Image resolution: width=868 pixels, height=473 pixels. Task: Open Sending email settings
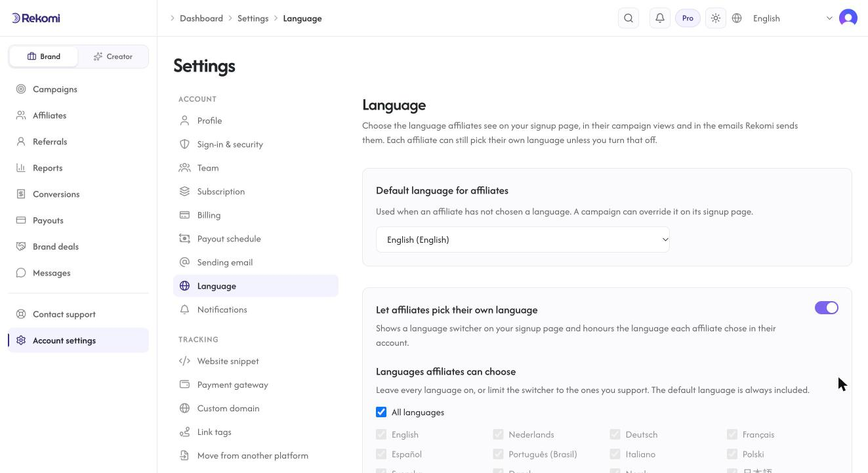point(256,262)
